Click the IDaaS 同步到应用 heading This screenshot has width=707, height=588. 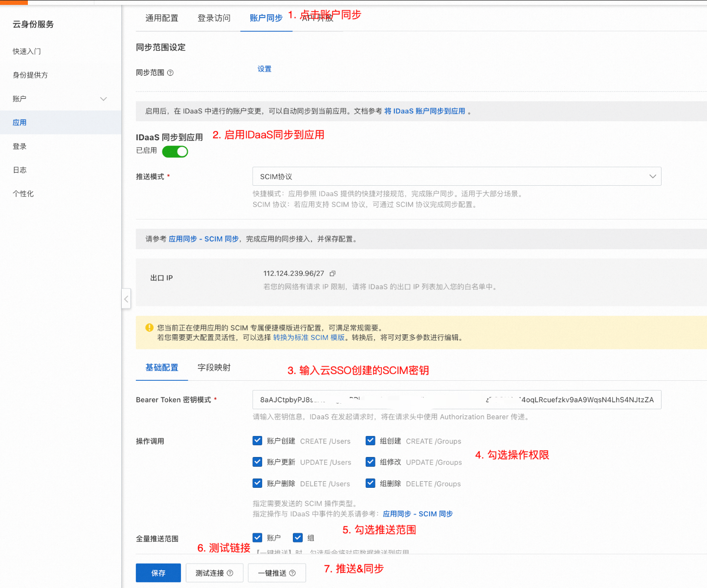pyautogui.click(x=169, y=137)
